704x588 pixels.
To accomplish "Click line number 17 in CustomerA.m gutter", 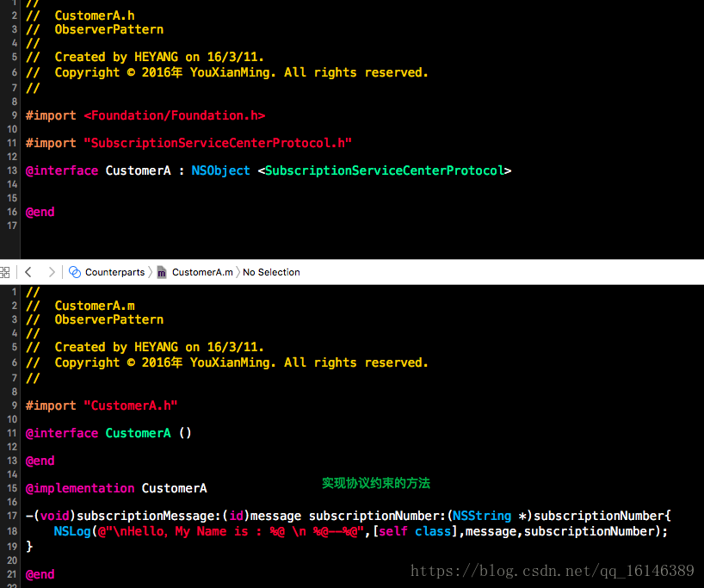I will 12,516.
